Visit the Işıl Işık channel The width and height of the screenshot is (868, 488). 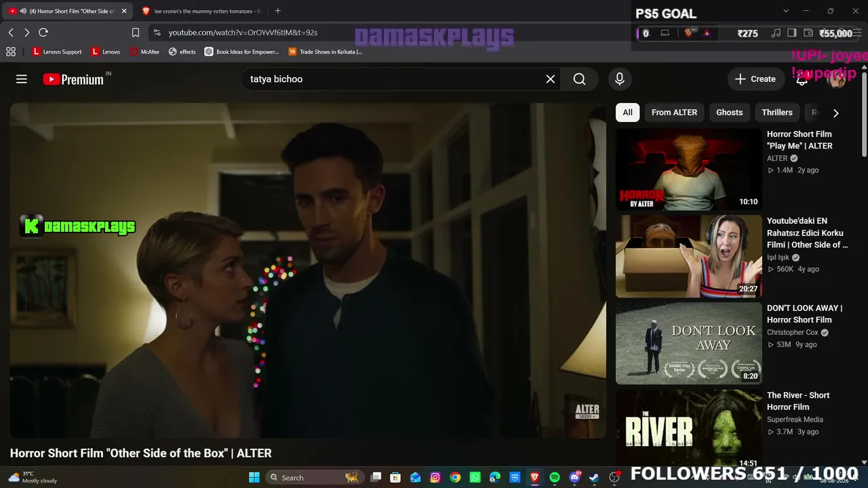click(x=778, y=258)
